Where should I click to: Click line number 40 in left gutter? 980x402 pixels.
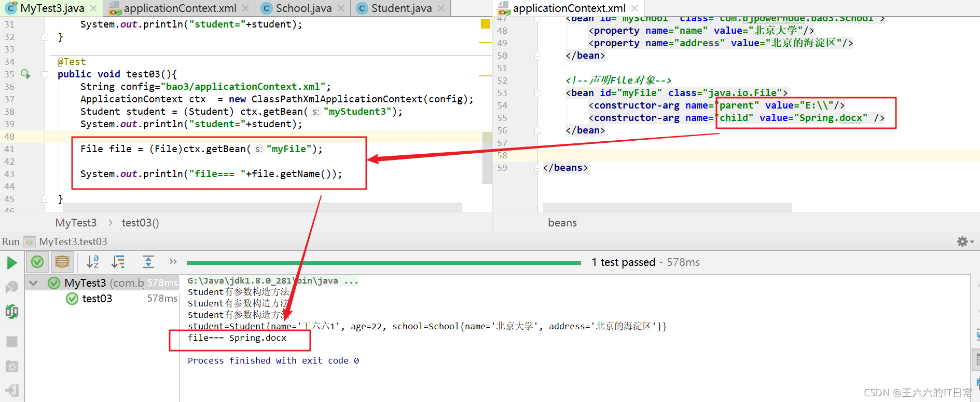(x=9, y=137)
